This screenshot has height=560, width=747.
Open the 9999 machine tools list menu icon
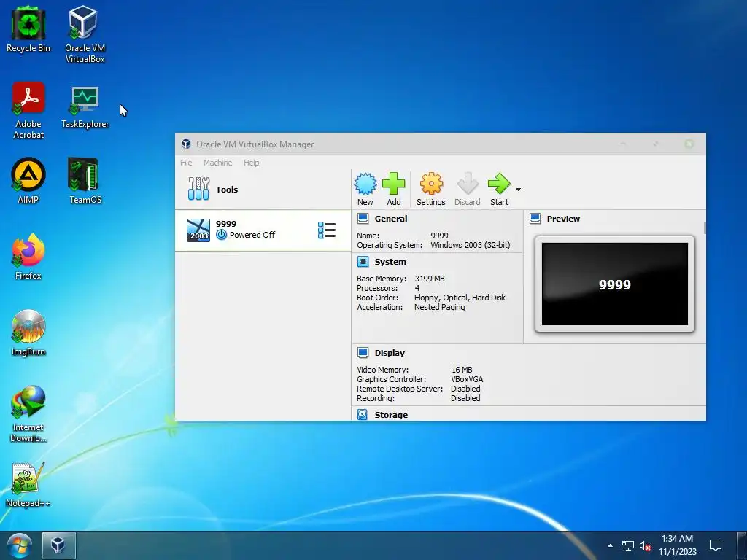click(x=327, y=230)
